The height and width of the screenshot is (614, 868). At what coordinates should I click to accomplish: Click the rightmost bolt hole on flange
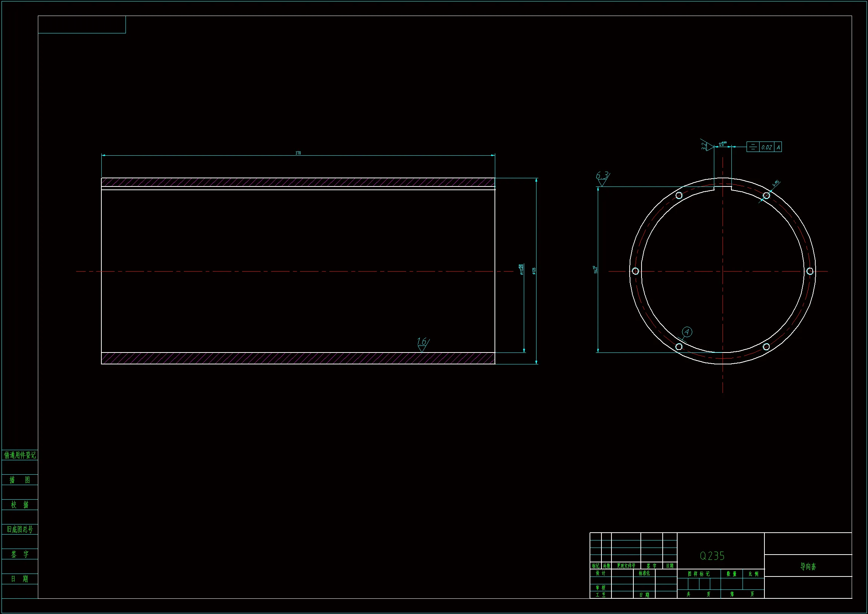click(810, 271)
